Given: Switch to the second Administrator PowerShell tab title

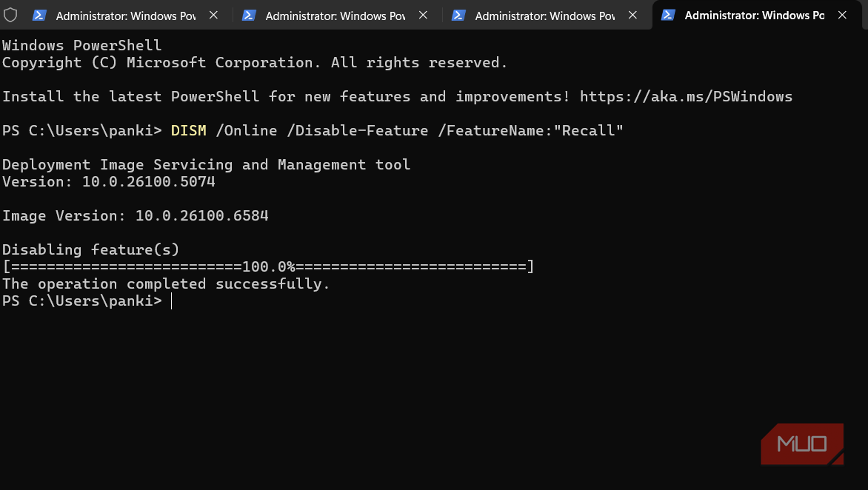Looking at the screenshot, I should pyautogui.click(x=335, y=16).
